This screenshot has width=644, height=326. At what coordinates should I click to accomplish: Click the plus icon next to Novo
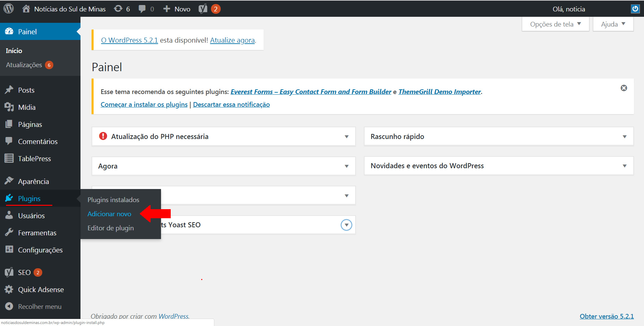click(x=167, y=9)
